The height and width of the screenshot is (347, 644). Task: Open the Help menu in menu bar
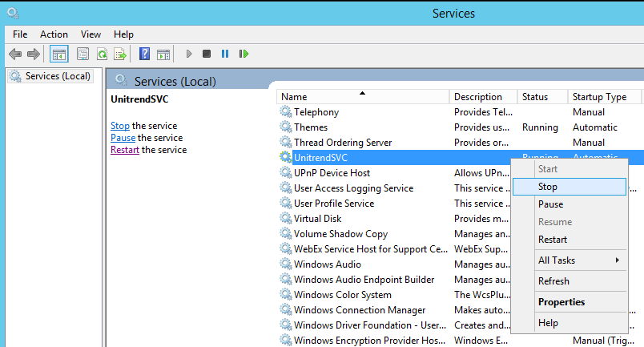click(x=123, y=34)
